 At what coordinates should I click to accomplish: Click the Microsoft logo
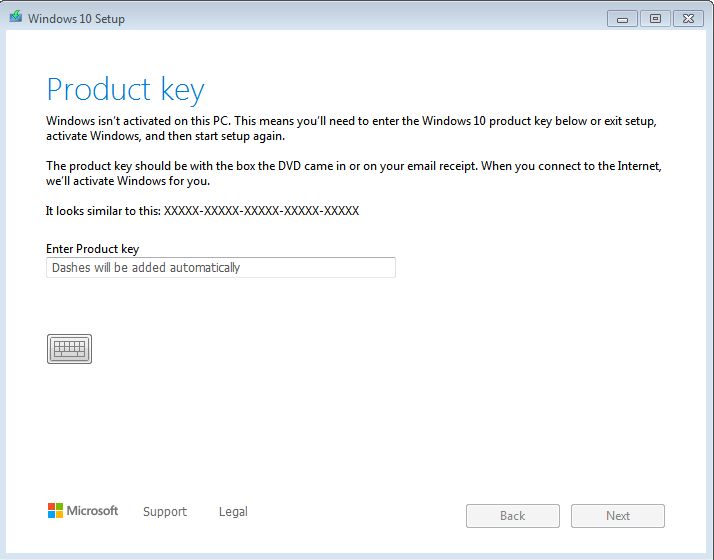(83, 511)
